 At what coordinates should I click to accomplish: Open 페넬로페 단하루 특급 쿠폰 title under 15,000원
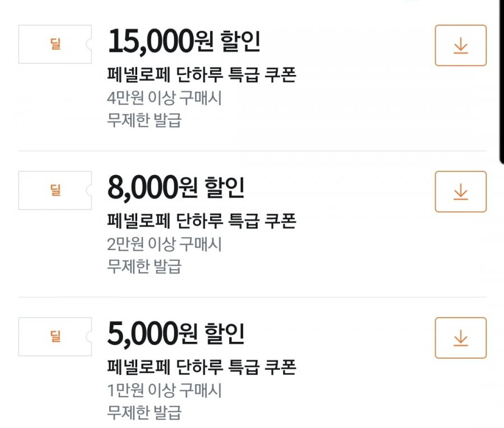click(202, 74)
